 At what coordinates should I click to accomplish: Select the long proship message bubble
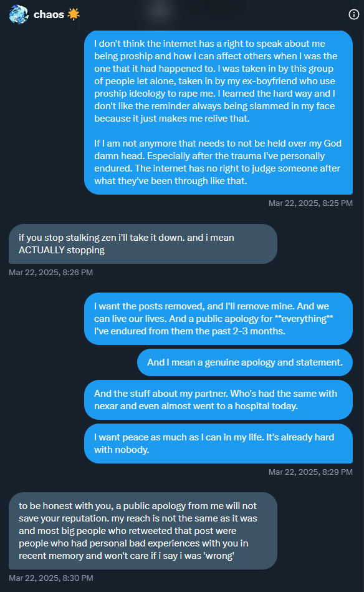[x=218, y=112]
